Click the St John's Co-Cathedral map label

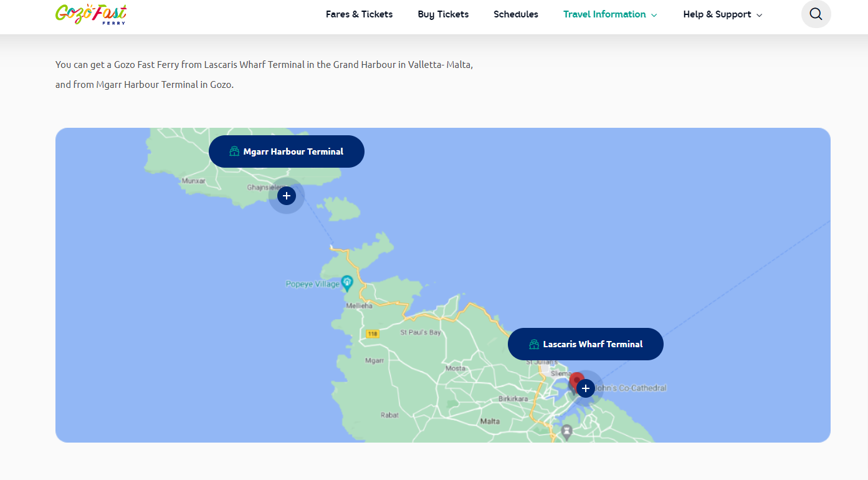coord(631,388)
